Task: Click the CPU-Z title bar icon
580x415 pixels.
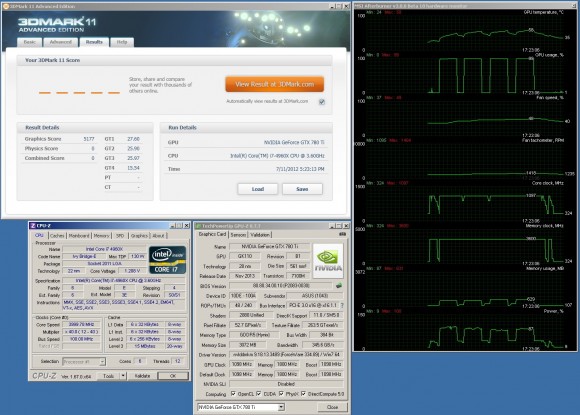Action: point(33,226)
